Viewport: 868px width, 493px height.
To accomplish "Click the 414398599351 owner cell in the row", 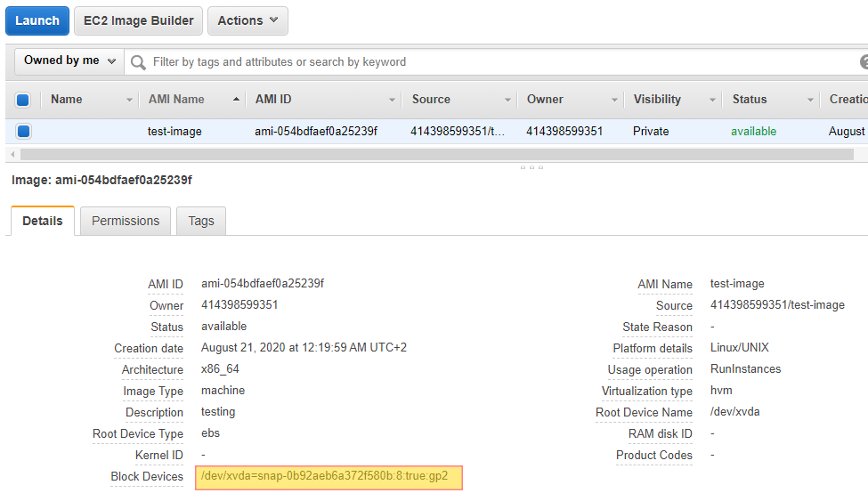I will [564, 131].
